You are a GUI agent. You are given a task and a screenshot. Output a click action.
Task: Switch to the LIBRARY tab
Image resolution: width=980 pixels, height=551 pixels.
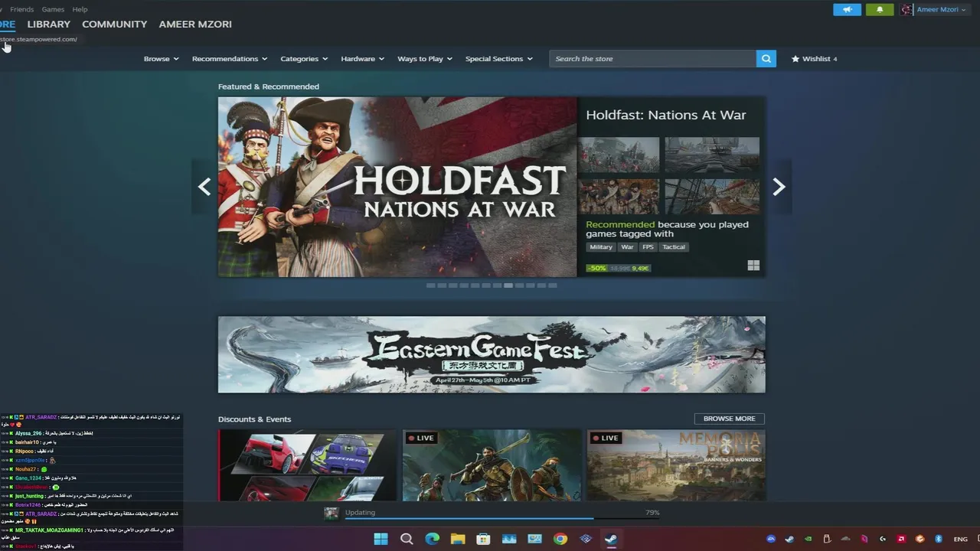click(48, 24)
